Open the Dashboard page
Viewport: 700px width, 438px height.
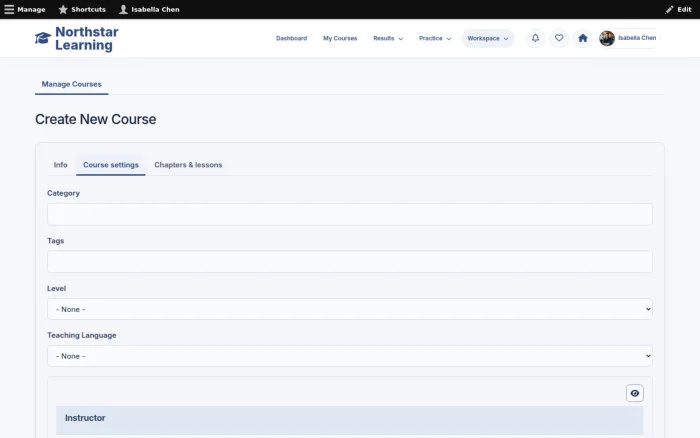pos(292,38)
